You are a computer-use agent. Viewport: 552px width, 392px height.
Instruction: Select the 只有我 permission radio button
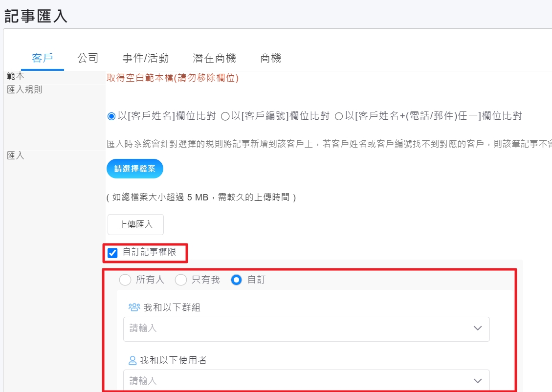click(x=181, y=280)
